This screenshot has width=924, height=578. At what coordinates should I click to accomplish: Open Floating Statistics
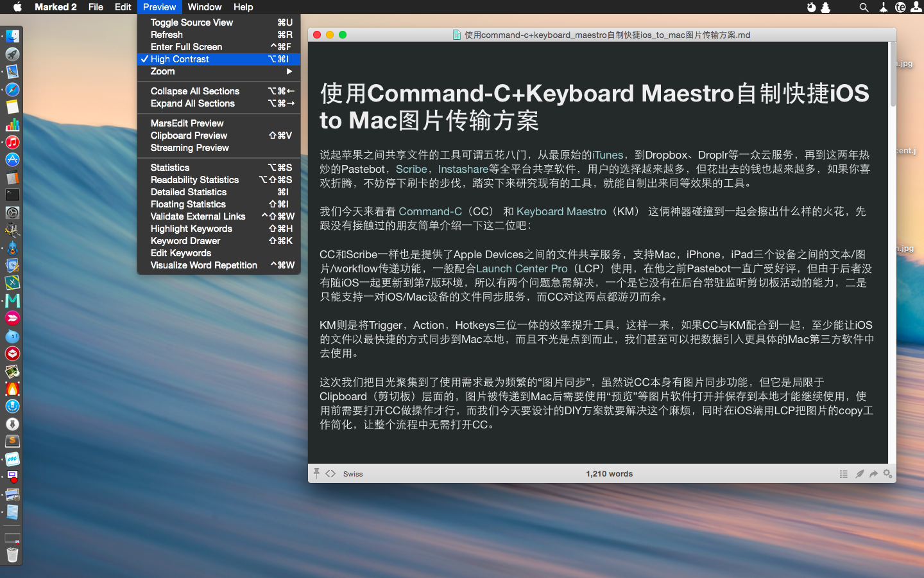[x=219, y=204]
